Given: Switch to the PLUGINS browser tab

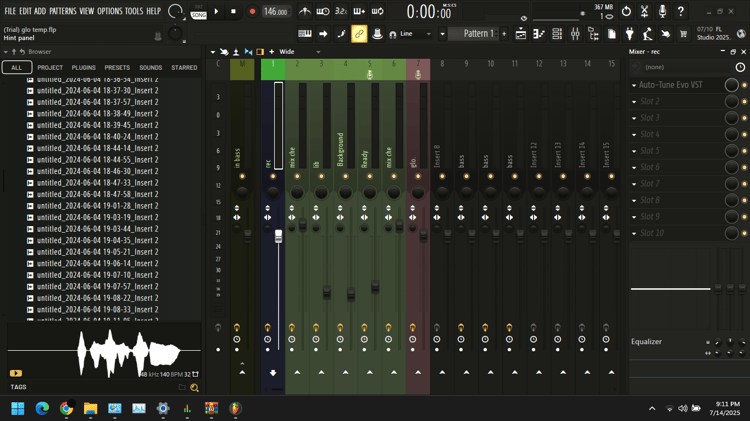Looking at the screenshot, I should 84,67.
